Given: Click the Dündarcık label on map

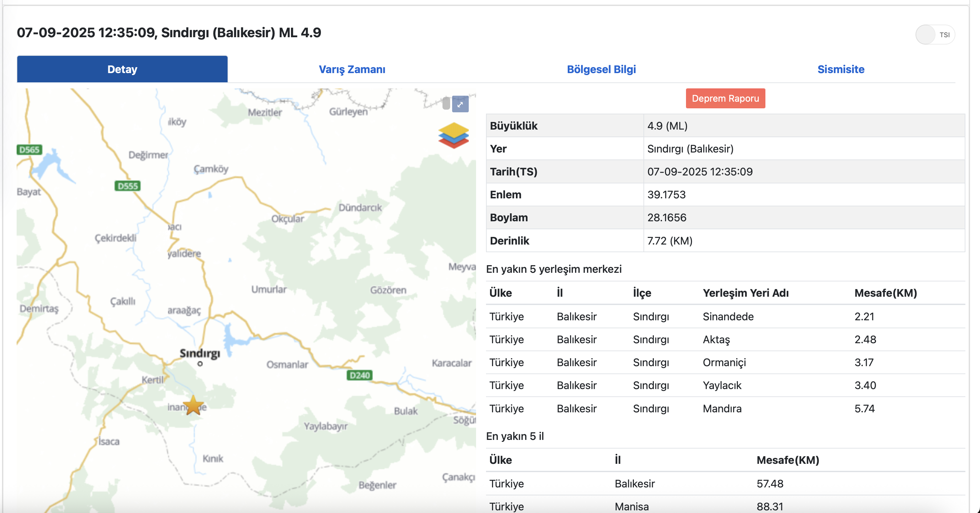Looking at the screenshot, I should (359, 207).
